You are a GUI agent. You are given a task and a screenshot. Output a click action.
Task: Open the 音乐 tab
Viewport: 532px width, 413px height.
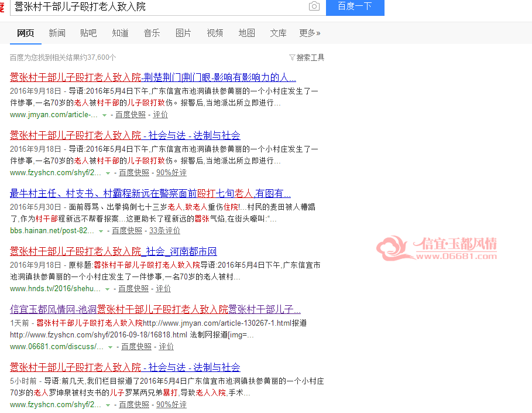[152, 33]
